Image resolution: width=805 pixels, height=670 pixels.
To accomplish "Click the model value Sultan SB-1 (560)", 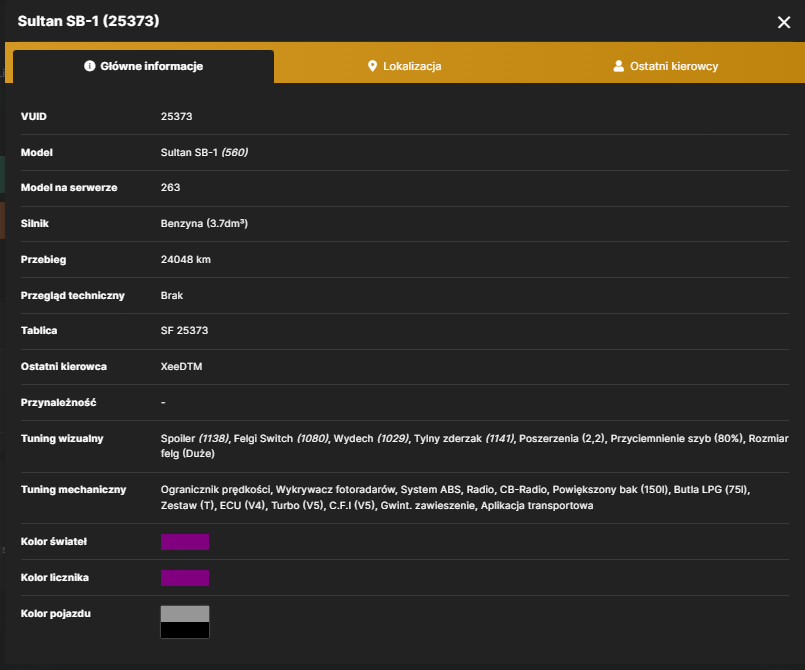I will pyautogui.click(x=204, y=152).
